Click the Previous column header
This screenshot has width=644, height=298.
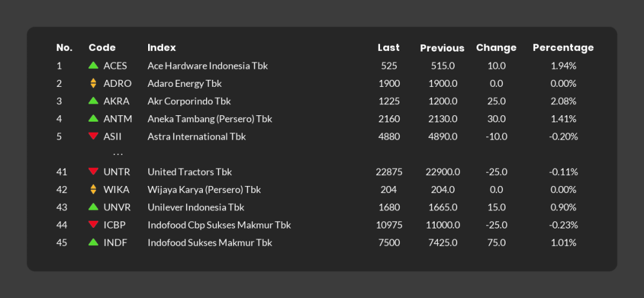(442, 48)
